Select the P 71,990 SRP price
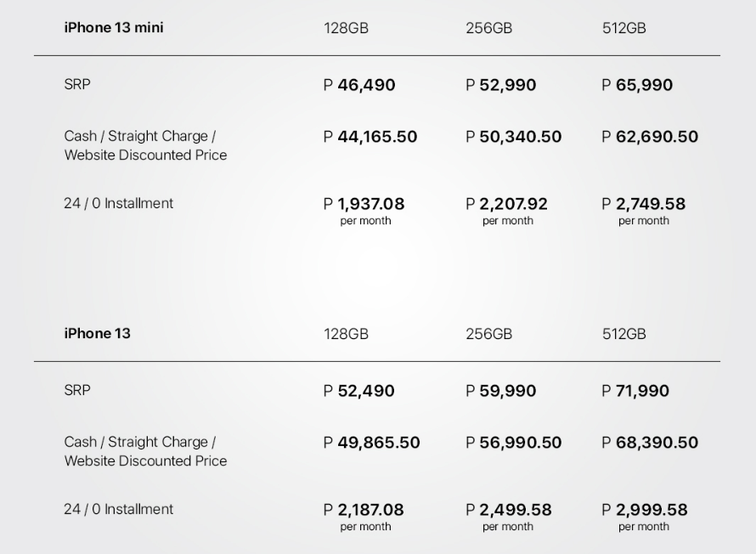The image size is (756, 554). click(635, 391)
